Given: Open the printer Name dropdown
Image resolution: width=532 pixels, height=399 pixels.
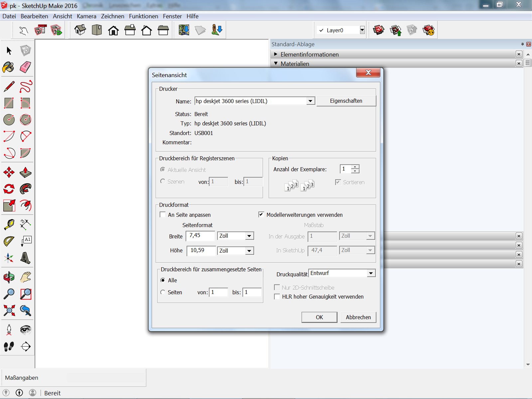Looking at the screenshot, I should click(x=310, y=101).
